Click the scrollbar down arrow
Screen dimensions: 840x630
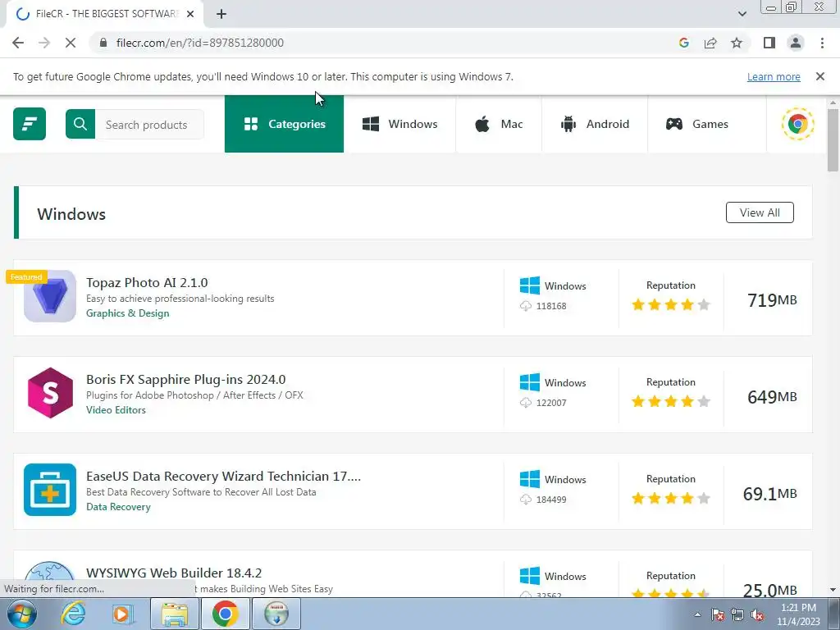(833, 590)
